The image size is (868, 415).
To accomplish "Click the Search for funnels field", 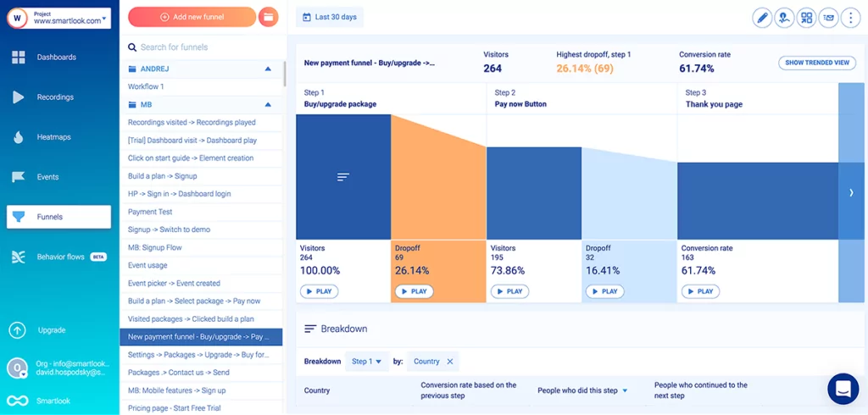I will click(x=203, y=47).
